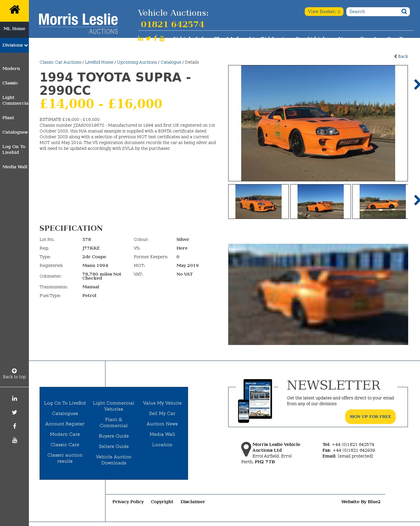The width and height of the screenshot is (420, 526).
Task: Click the main orange Supra photo
Action: click(x=318, y=123)
